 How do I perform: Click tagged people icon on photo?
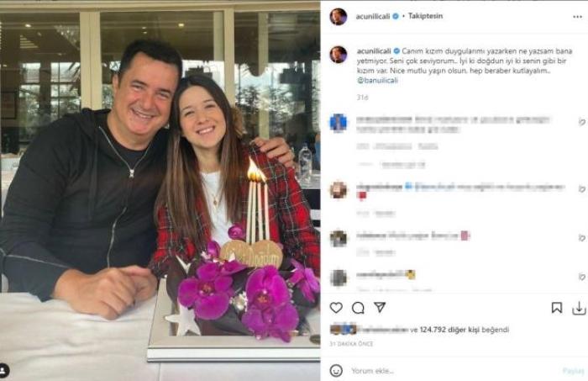(4, 371)
